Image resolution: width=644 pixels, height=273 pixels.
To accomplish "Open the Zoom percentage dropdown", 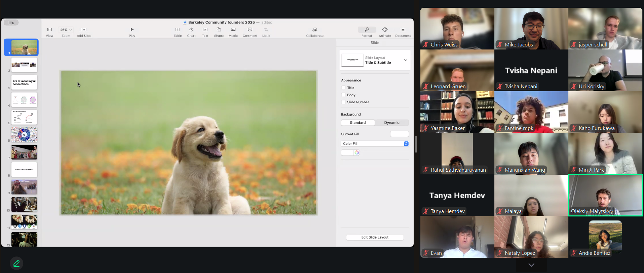I will [x=66, y=30].
